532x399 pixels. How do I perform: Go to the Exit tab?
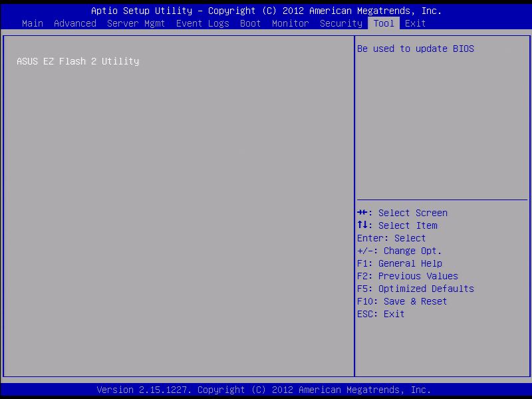[x=415, y=23]
